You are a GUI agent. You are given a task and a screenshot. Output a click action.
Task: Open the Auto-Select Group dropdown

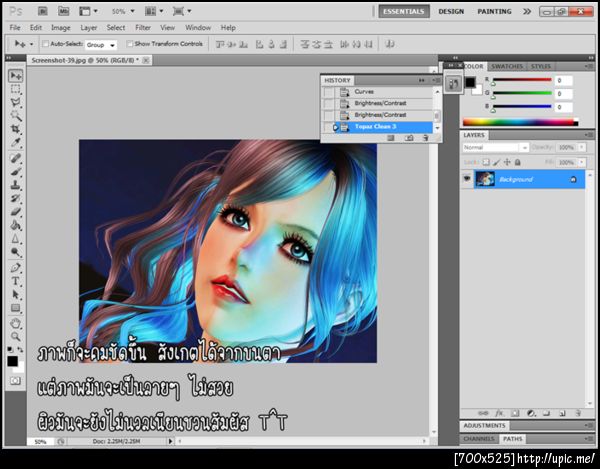point(101,45)
